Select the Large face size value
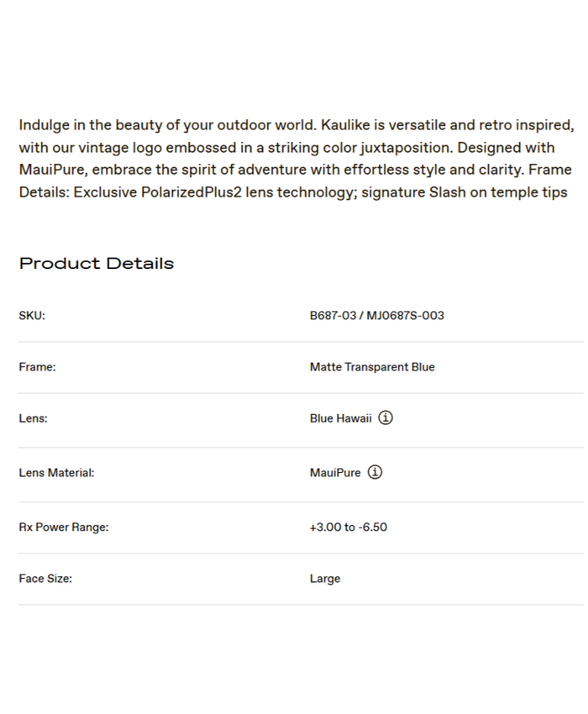The width and height of the screenshot is (588, 714). click(x=325, y=579)
